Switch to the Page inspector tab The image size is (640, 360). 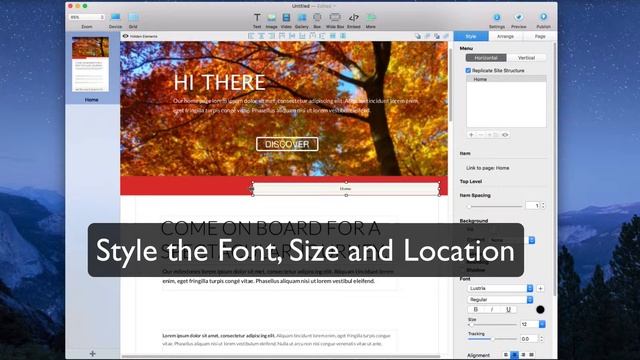click(540, 36)
